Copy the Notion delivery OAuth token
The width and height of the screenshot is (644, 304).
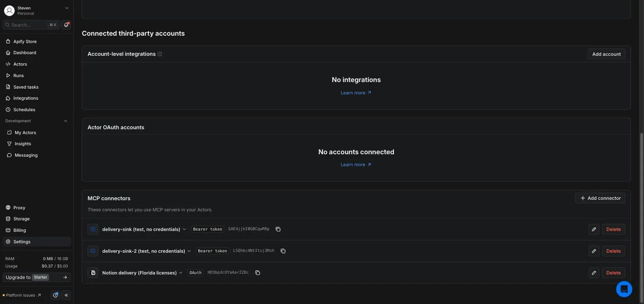pos(258,273)
